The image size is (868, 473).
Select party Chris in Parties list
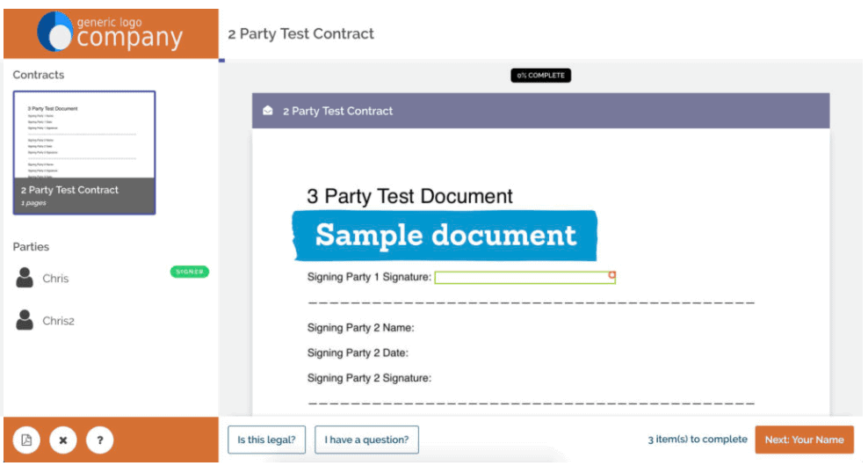point(55,278)
